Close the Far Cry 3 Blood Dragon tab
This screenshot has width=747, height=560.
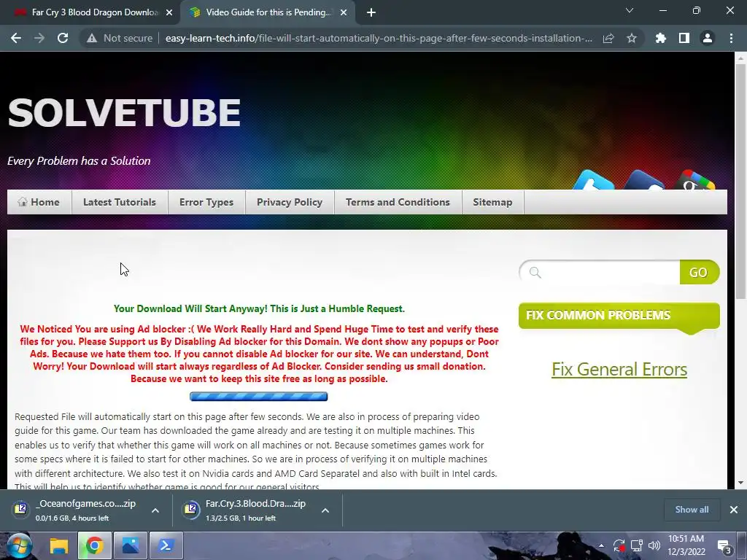[x=169, y=12]
